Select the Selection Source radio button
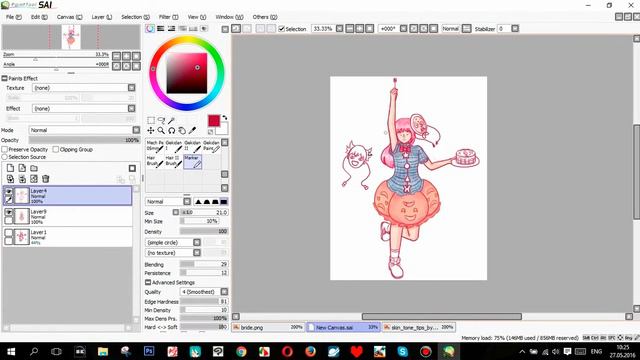The image size is (640, 360). tap(5, 157)
